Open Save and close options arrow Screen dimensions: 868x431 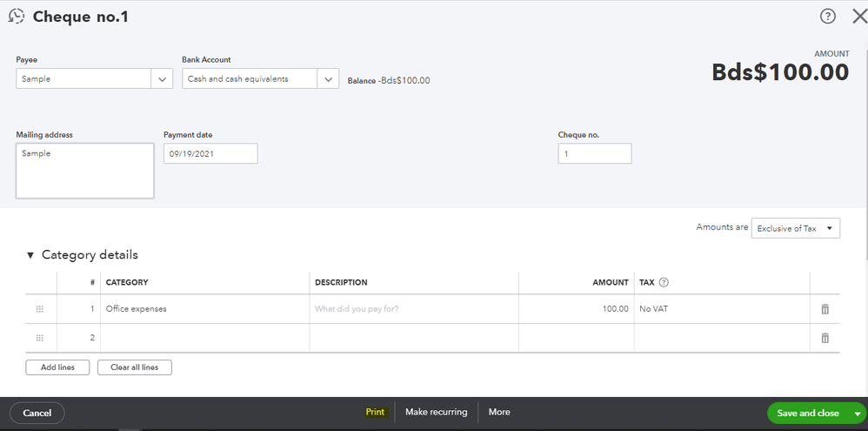[x=858, y=413]
